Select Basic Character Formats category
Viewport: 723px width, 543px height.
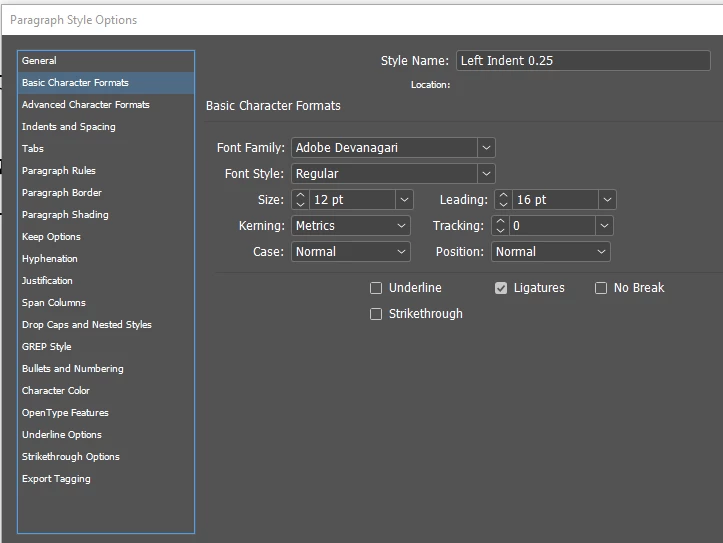(106, 83)
